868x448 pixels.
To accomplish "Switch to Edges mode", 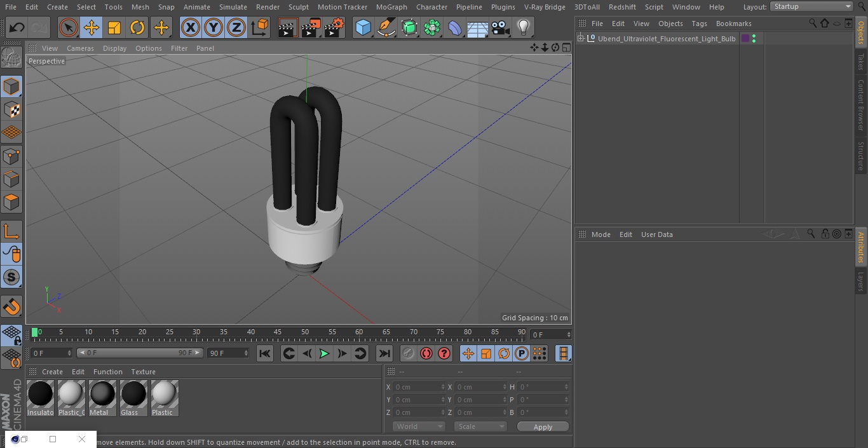I will tap(11, 179).
